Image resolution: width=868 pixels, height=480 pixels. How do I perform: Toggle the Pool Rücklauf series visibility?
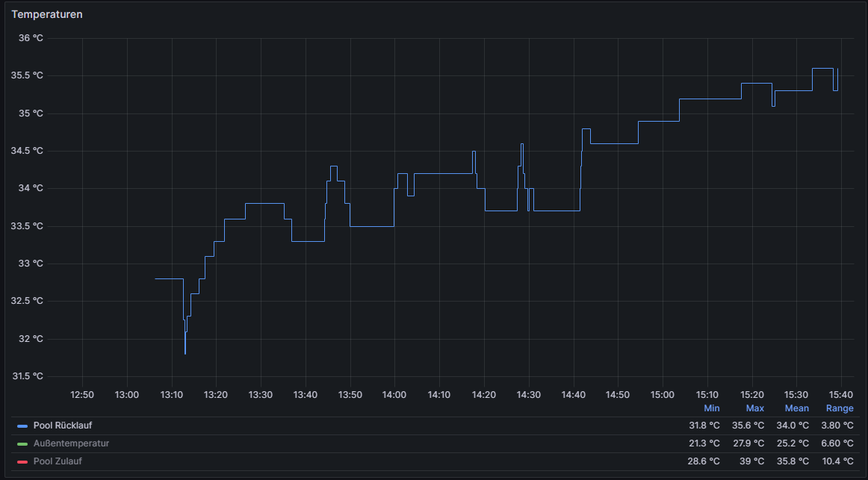63,426
